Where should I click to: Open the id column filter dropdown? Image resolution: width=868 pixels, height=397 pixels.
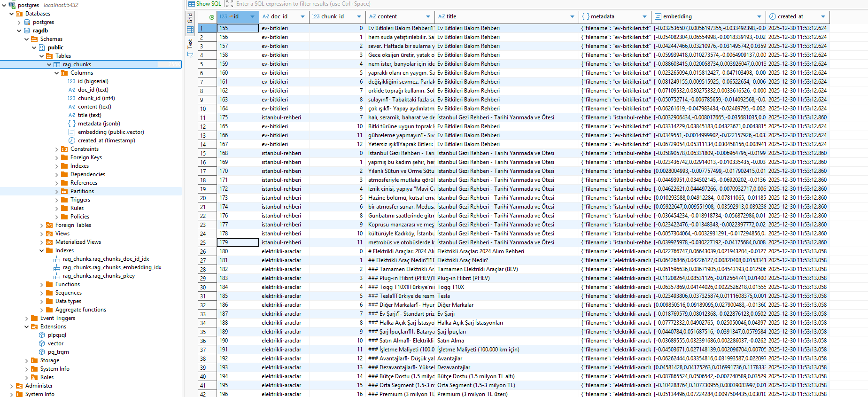coord(252,17)
